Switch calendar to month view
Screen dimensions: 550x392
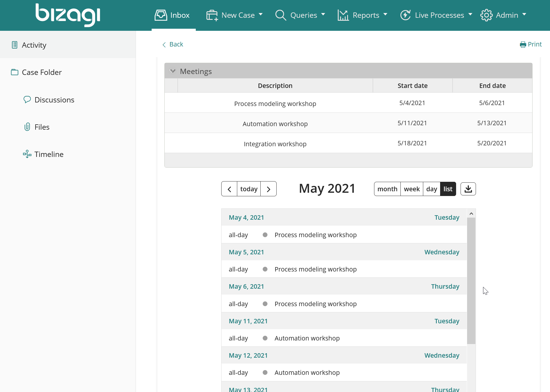[387, 189]
